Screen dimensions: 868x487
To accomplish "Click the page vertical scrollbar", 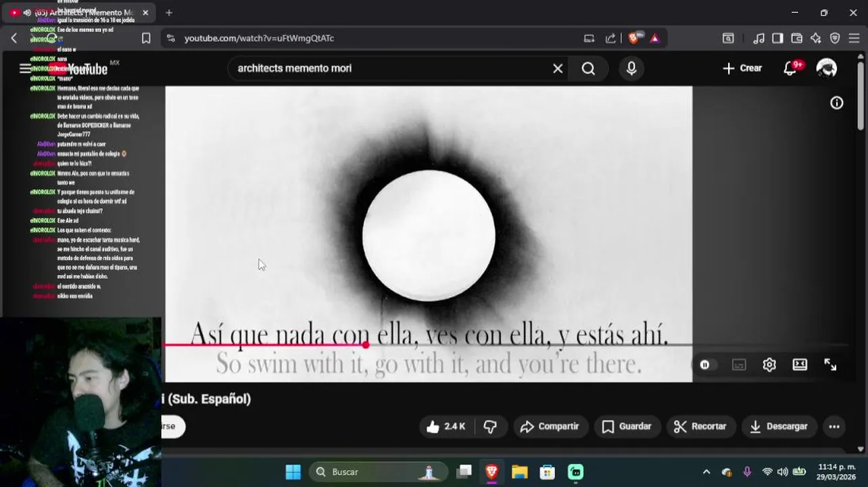I will point(861,96).
